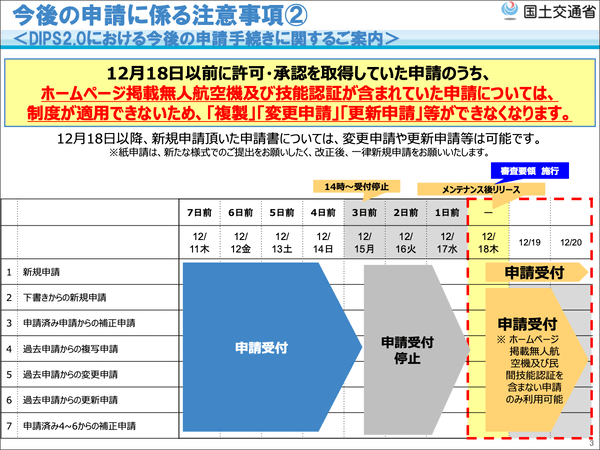Click the 12/19 date cell
Screen dimensions: 600x450
530,242
